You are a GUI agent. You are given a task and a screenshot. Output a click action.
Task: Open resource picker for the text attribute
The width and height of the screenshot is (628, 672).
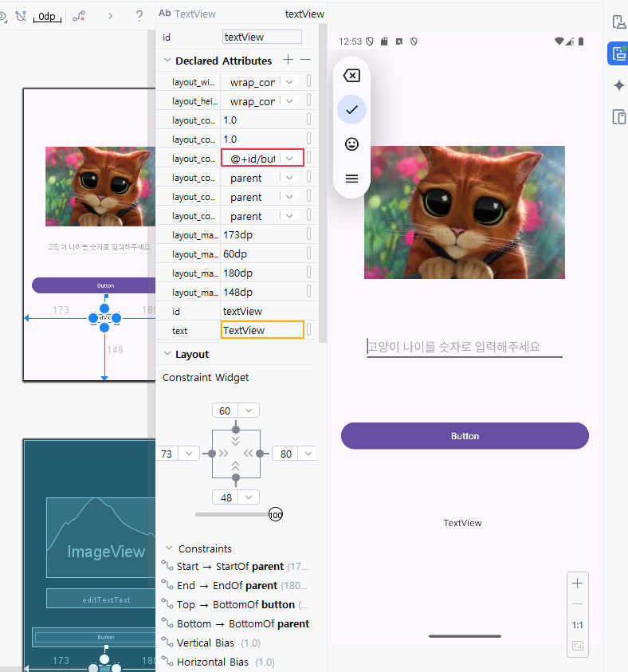click(x=309, y=329)
